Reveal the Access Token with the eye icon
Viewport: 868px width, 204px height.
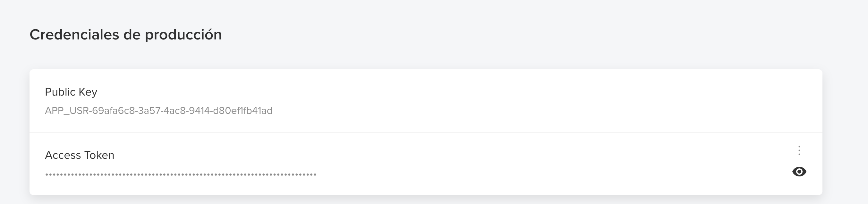tap(799, 172)
